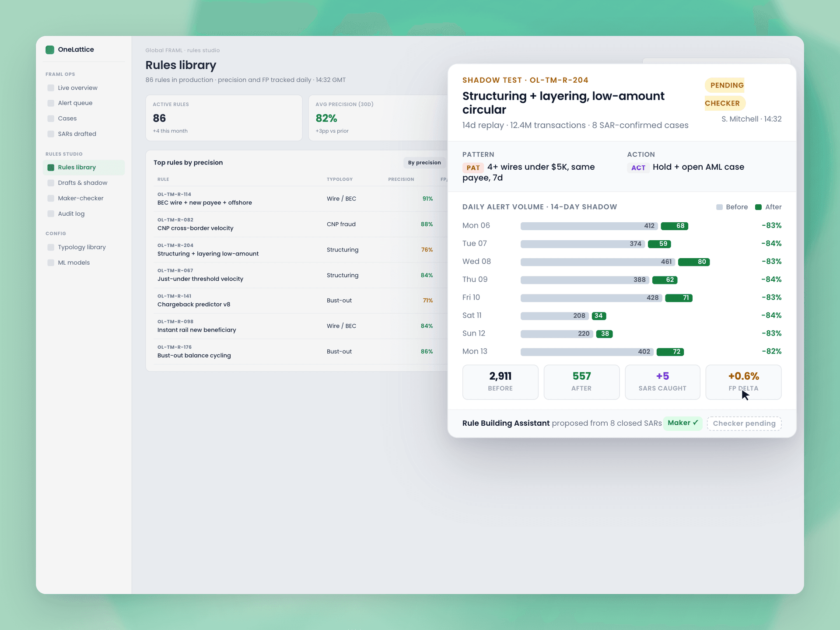Screen dimensions: 840x630
Task: Select Rules library in sidebar
Action: click(x=84, y=168)
